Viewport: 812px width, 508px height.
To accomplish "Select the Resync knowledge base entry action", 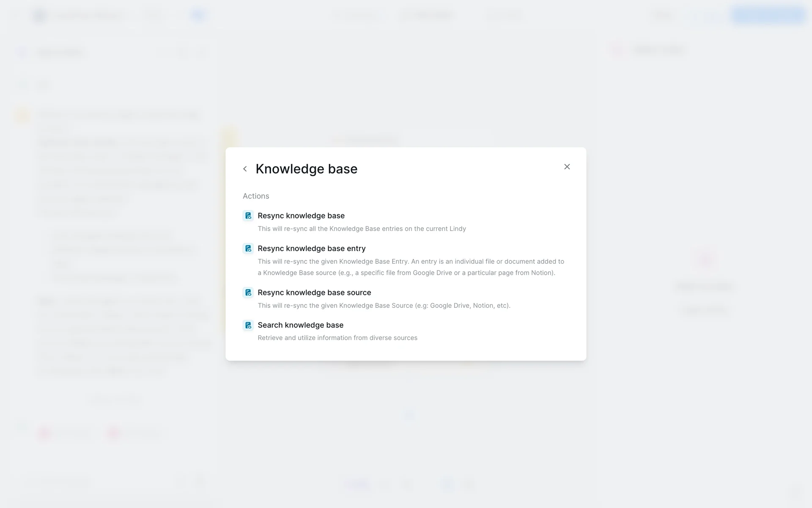I will click(x=311, y=248).
